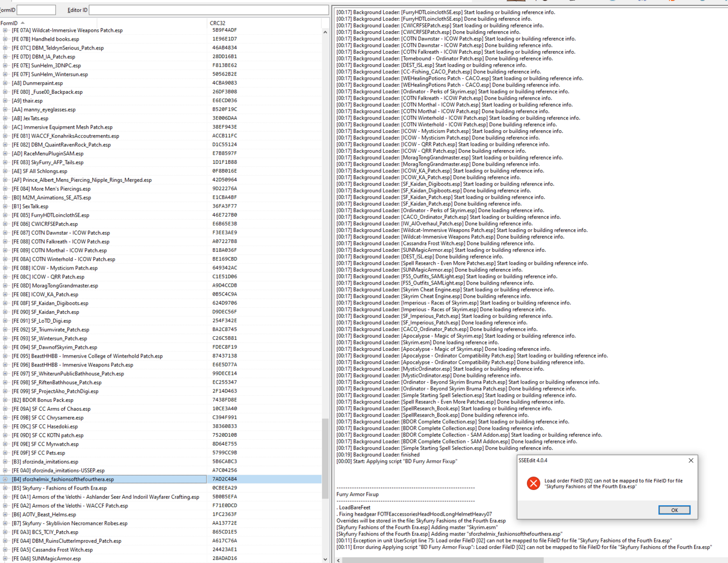This screenshot has width=728, height=563.
Task: Click 'Exception in unit UserScript line 75' log line
Action: 504,541
